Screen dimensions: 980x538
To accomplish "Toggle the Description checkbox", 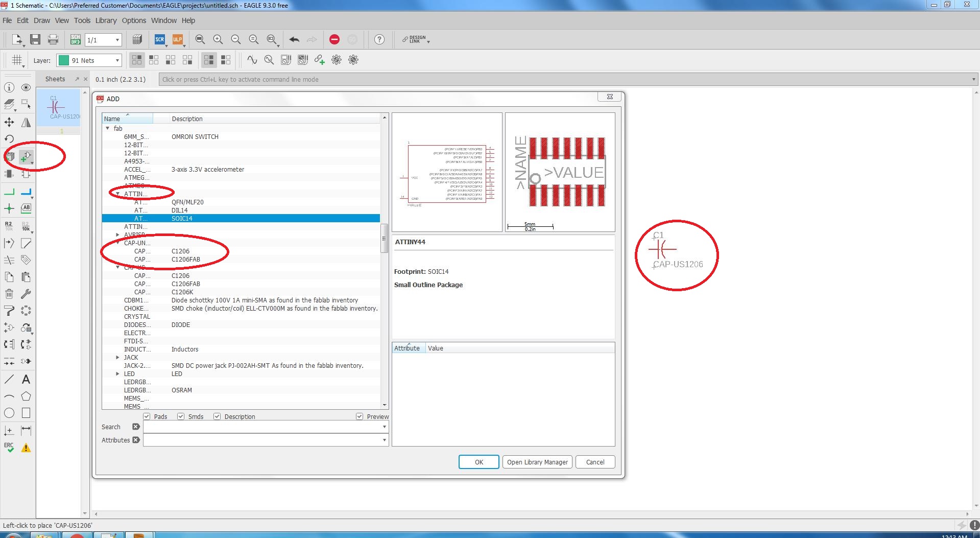I will pos(217,416).
